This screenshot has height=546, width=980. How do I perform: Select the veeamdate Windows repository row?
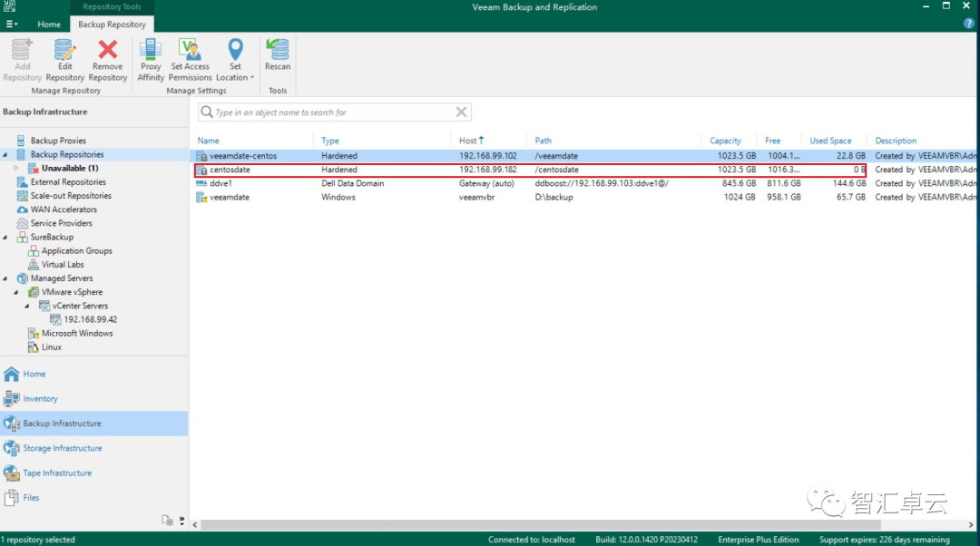pyautogui.click(x=584, y=197)
